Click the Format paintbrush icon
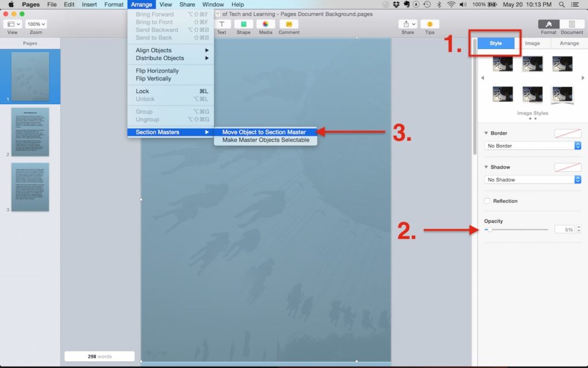 point(548,24)
